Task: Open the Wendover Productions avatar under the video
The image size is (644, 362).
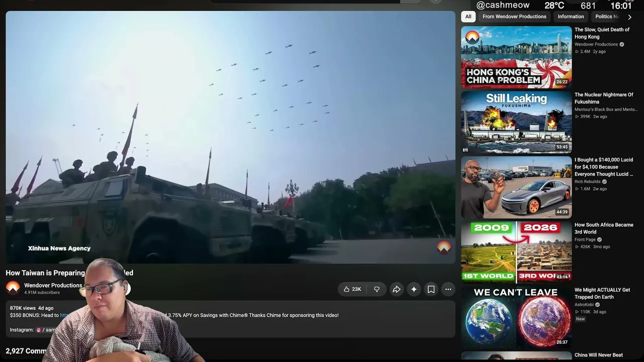Action: coord(13,288)
